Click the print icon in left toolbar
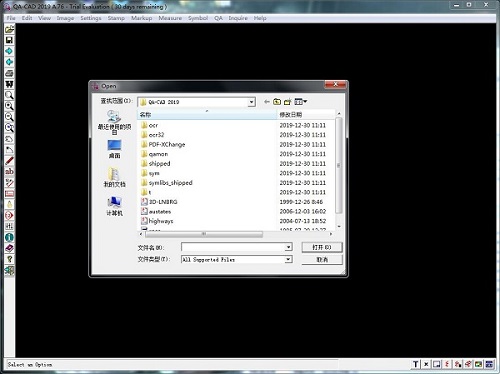The width and height of the screenshot is (500, 374). pos(9,73)
